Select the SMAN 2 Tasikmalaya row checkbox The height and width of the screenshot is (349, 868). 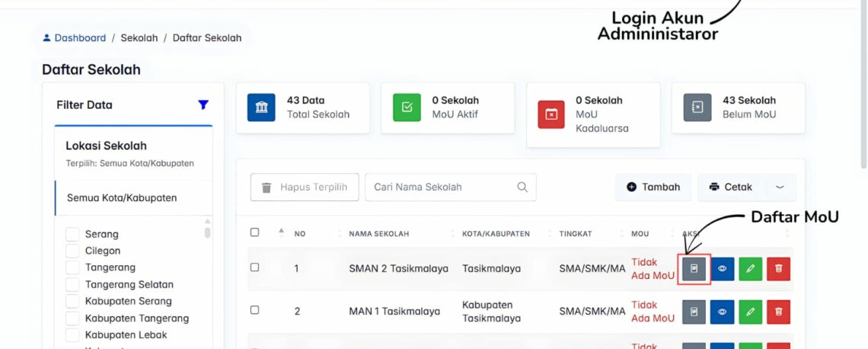click(255, 267)
